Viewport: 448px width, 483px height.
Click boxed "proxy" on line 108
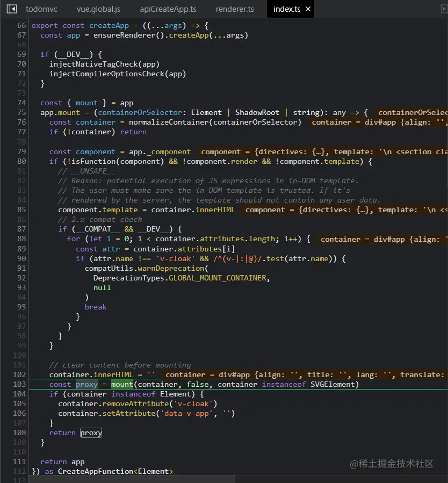point(91,432)
